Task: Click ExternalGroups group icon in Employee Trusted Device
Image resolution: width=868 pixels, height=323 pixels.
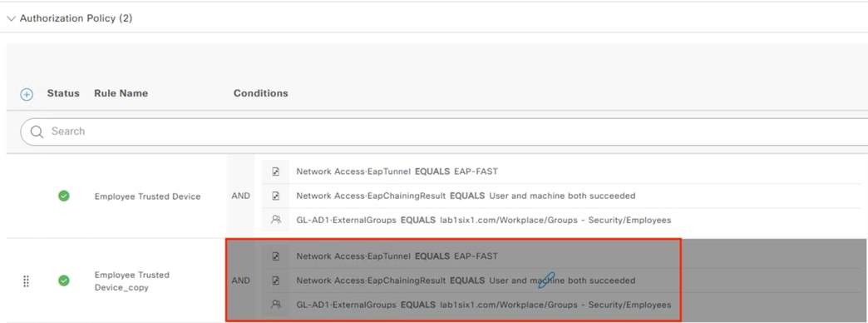Action: (276, 220)
